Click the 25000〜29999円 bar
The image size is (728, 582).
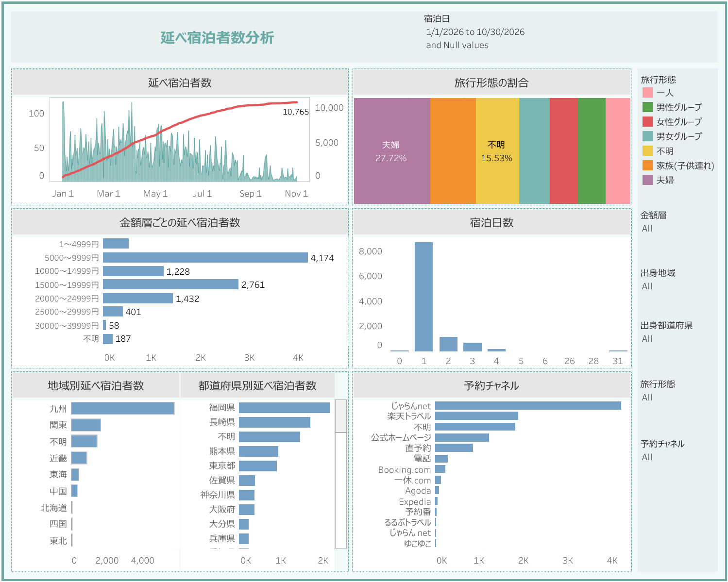click(113, 311)
